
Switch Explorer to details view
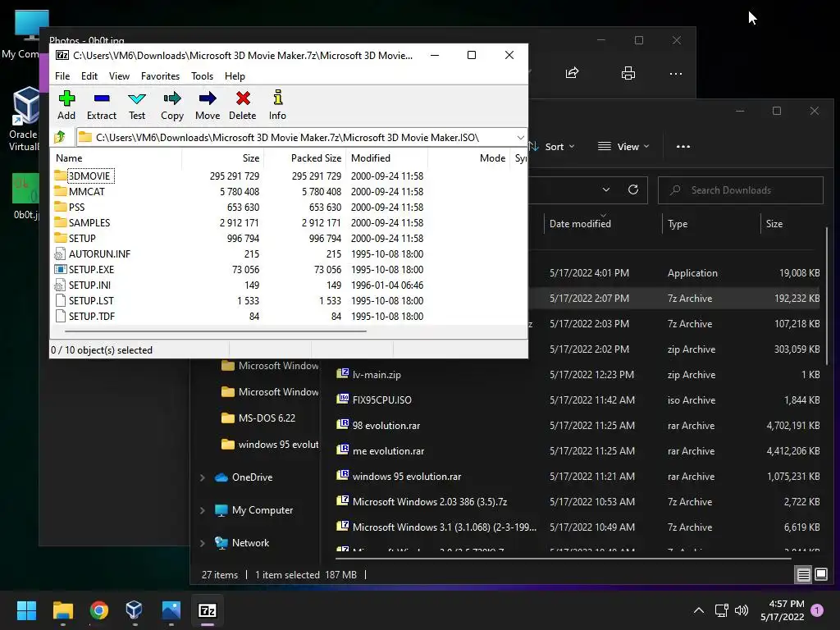[x=804, y=575]
